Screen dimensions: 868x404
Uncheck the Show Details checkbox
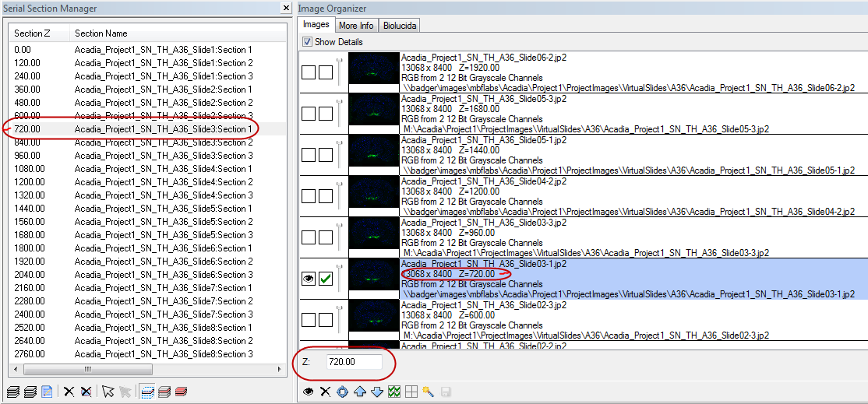(308, 42)
